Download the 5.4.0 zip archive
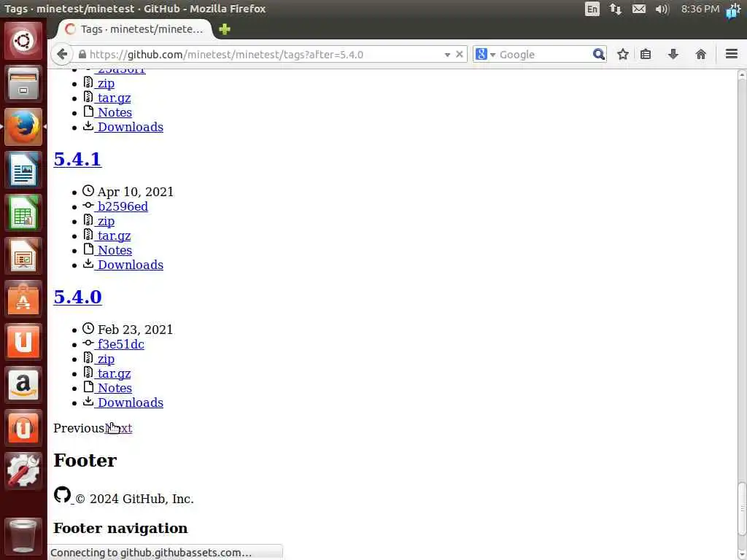Image resolution: width=747 pixels, height=560 pixels. pos(105,359)
